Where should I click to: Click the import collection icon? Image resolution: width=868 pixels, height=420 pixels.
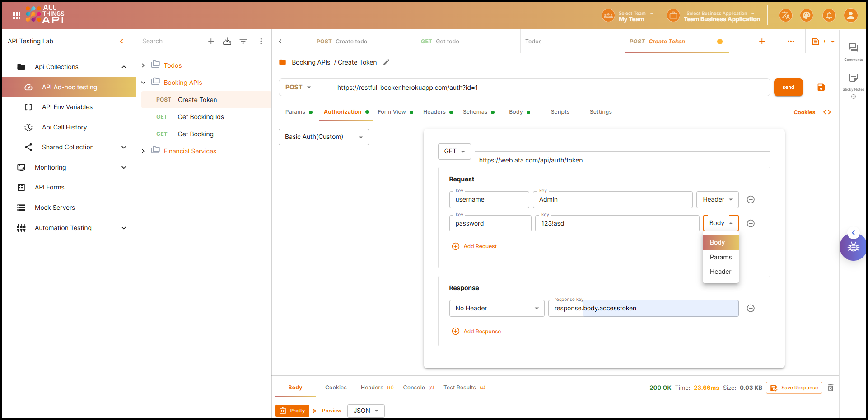point(227,42)
